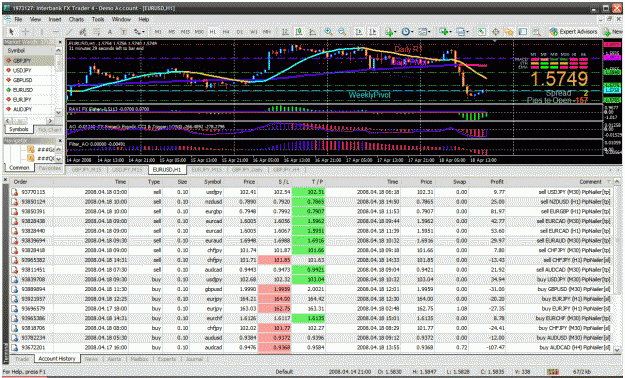Select the Cursor arrow tool
This screenshot has width=625, height=378.
11,32
